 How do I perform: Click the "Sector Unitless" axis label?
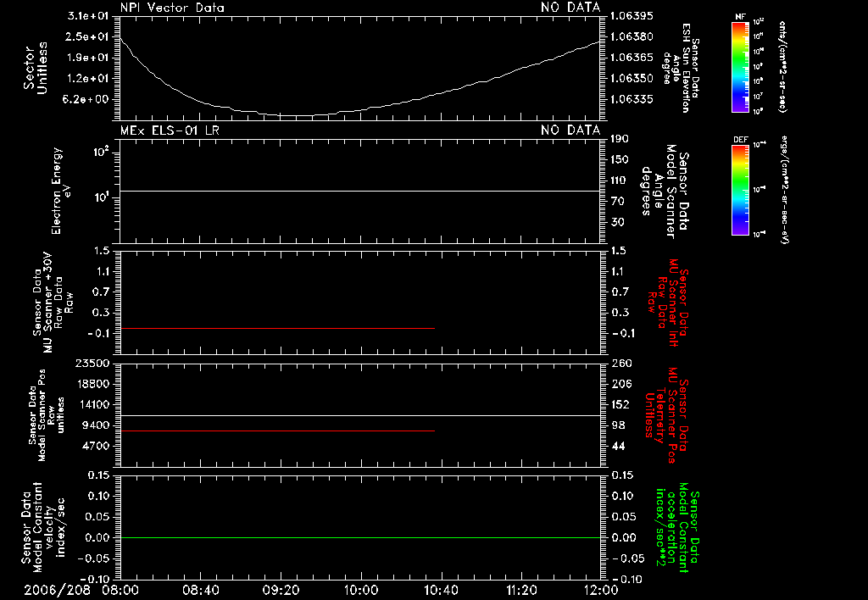coord(36,68)
